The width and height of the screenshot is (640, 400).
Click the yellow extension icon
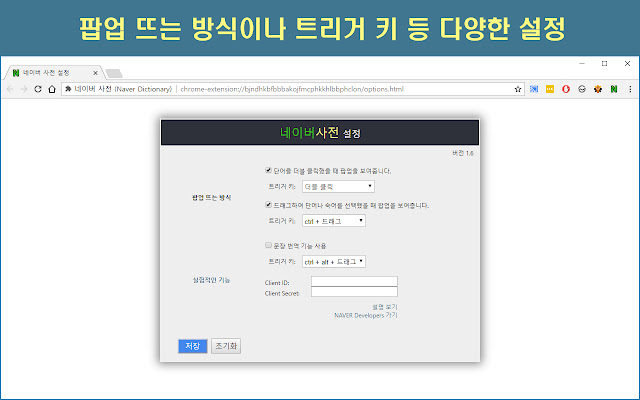[x=550, y=89]
